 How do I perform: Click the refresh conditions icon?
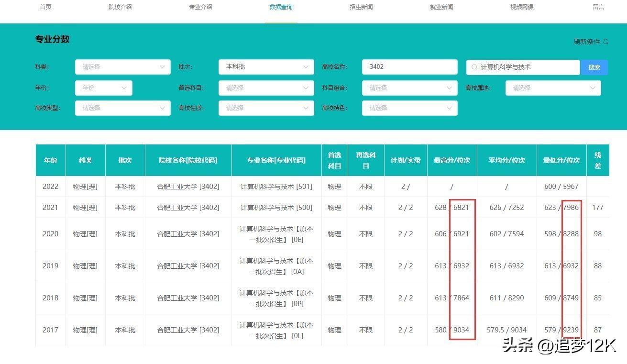(x=605, y=42)
